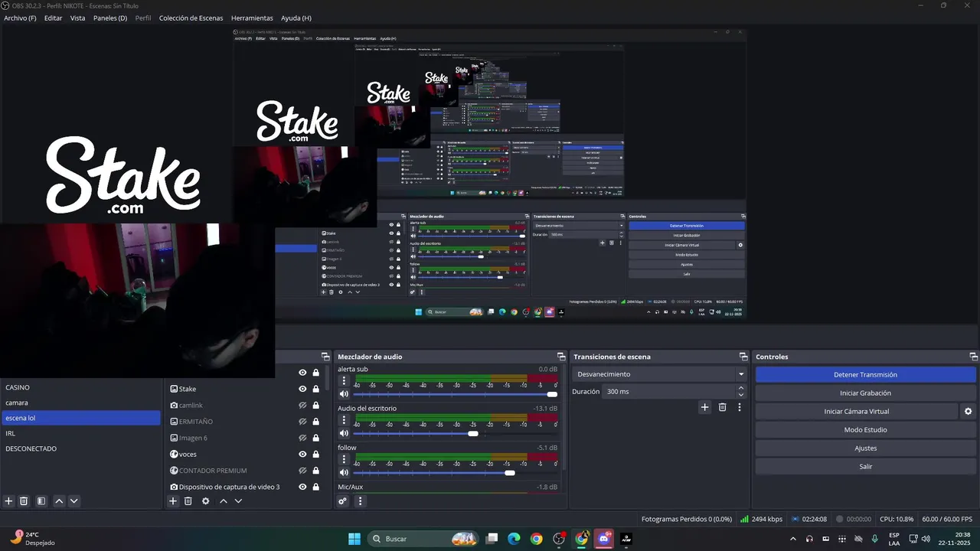Screen dimensions: 980x551
Task: Adjust the follow volume slider
Action: 510,473
